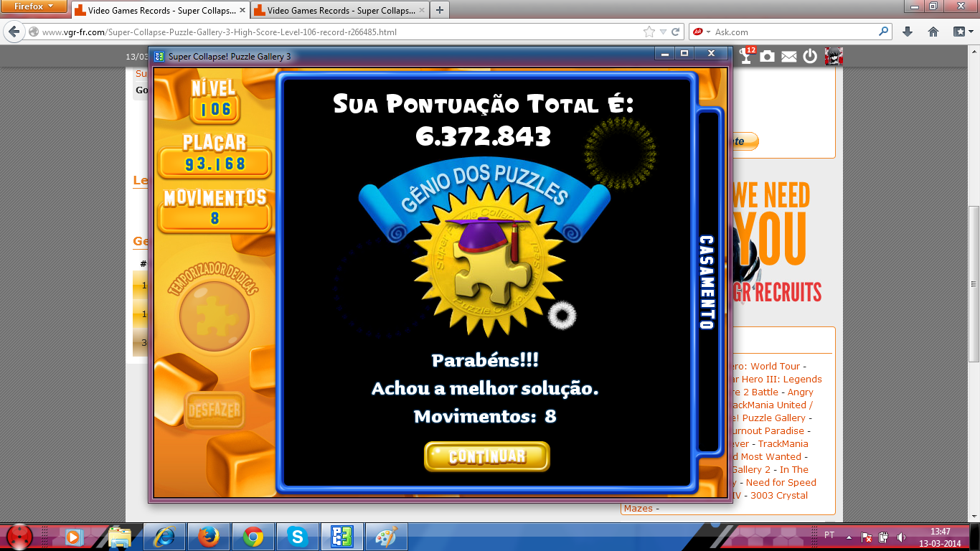The image size is (980, 551).
Task: Open messages via the envelope icon
Action: pos(789,57)
